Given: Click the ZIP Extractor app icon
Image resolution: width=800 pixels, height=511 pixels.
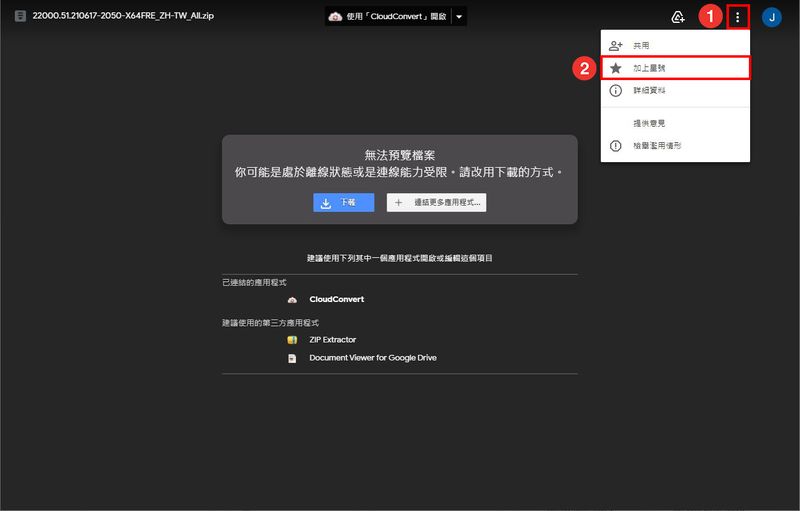Looking at the screenshot, I should (x=292, y=340).
